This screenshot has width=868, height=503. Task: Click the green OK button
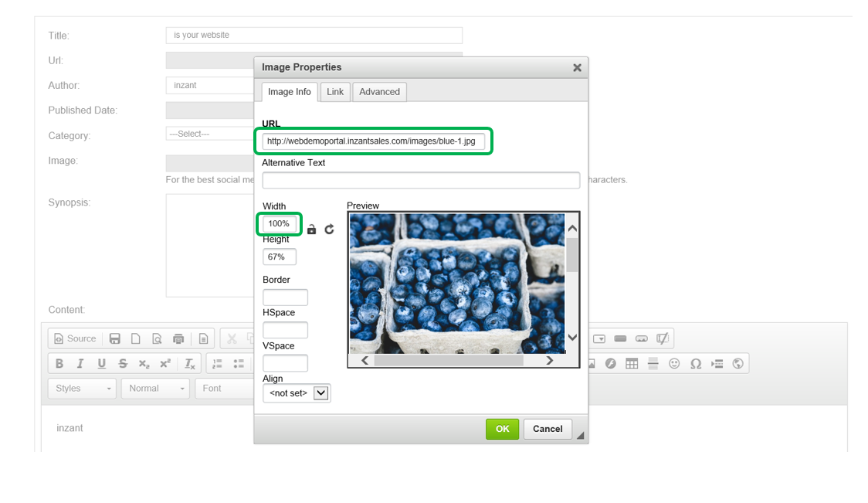click(502, 429)
